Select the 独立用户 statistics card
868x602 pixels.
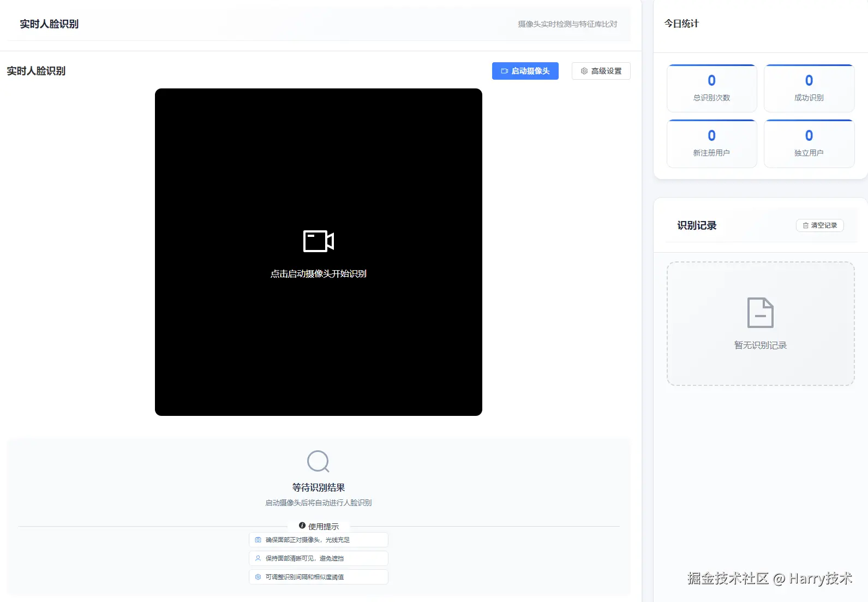(809, 144)
